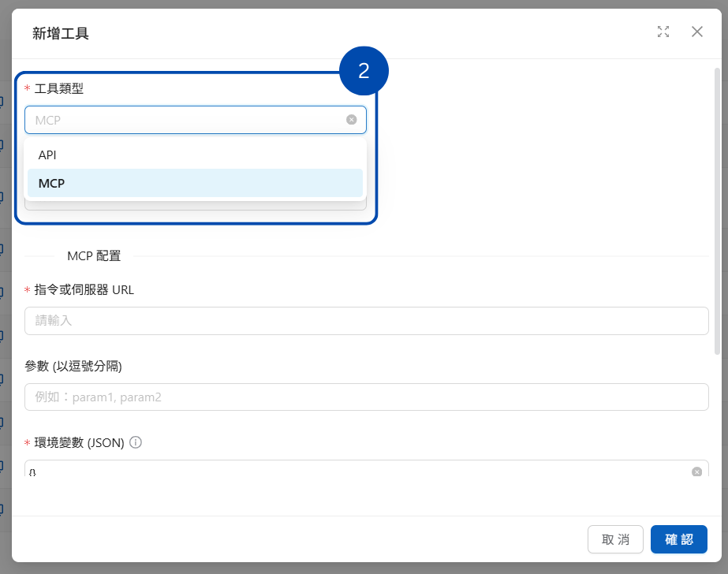The image size is (728, 574).
Task: Click the MCP 配置 section heading
Action: (x=94, y=256)
